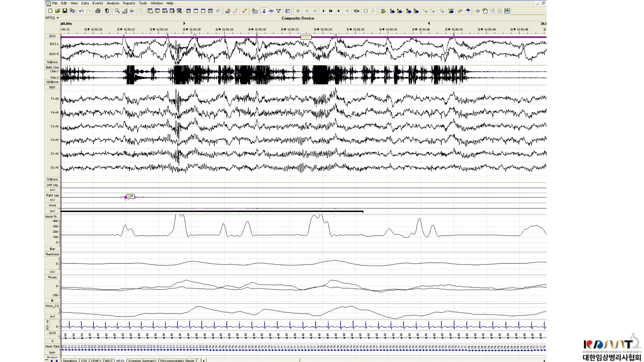
Task: Click the Omega impedance icon
Action: click(x=365, y=11)
